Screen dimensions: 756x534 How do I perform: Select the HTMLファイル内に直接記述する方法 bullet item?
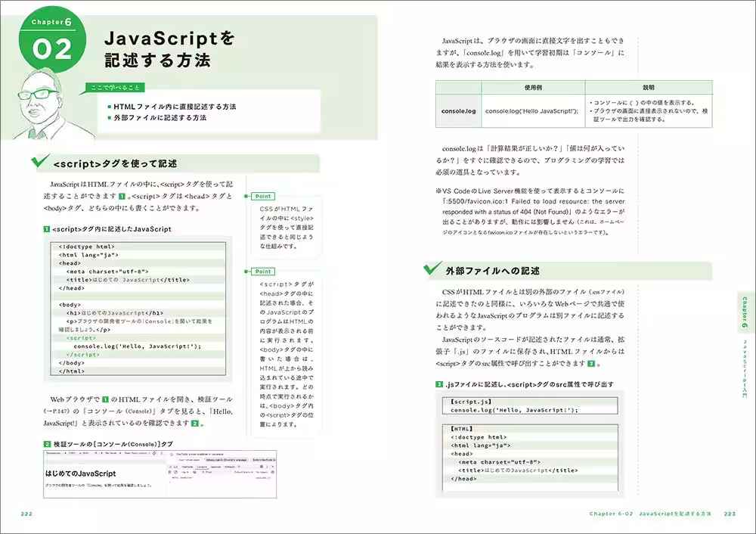[x=172, y=107]
